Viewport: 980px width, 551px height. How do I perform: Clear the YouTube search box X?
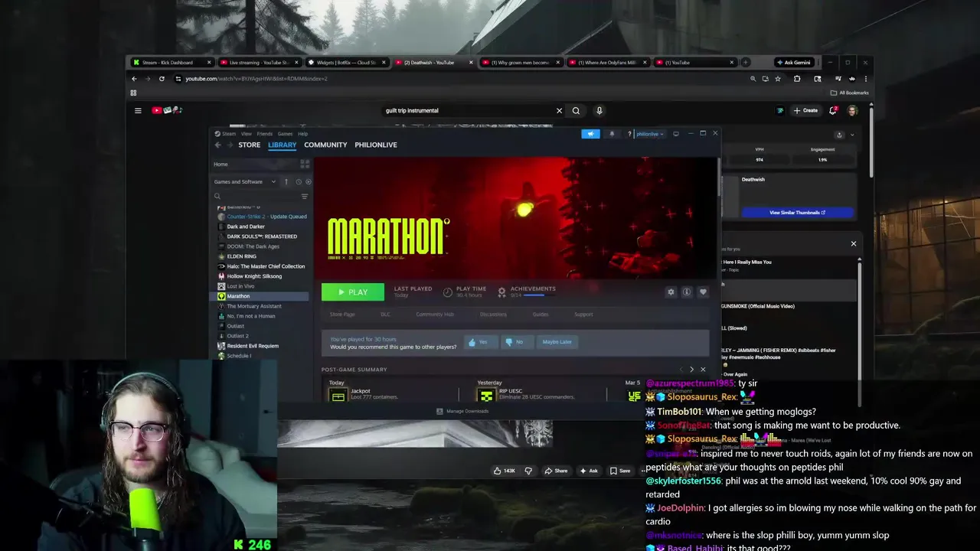559,111
